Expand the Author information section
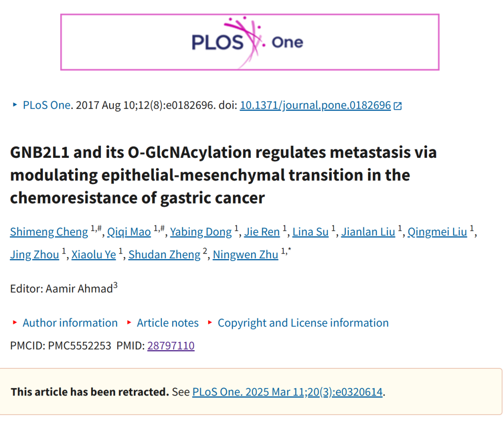504x423 pixels. [x=70, y=323]
